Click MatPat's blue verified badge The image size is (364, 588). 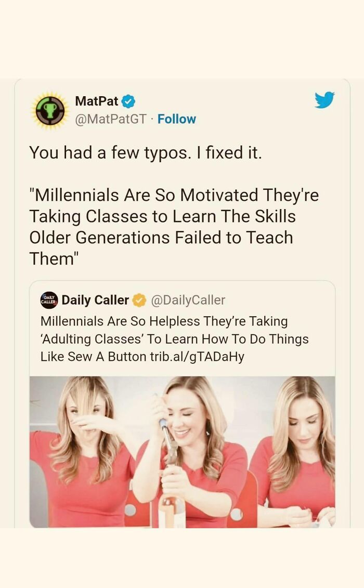click(129, 101)
